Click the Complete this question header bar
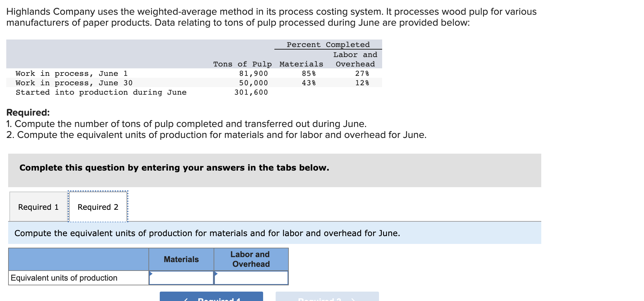The width and height of the screenshot is (644, 301). (x=174, y=168)
